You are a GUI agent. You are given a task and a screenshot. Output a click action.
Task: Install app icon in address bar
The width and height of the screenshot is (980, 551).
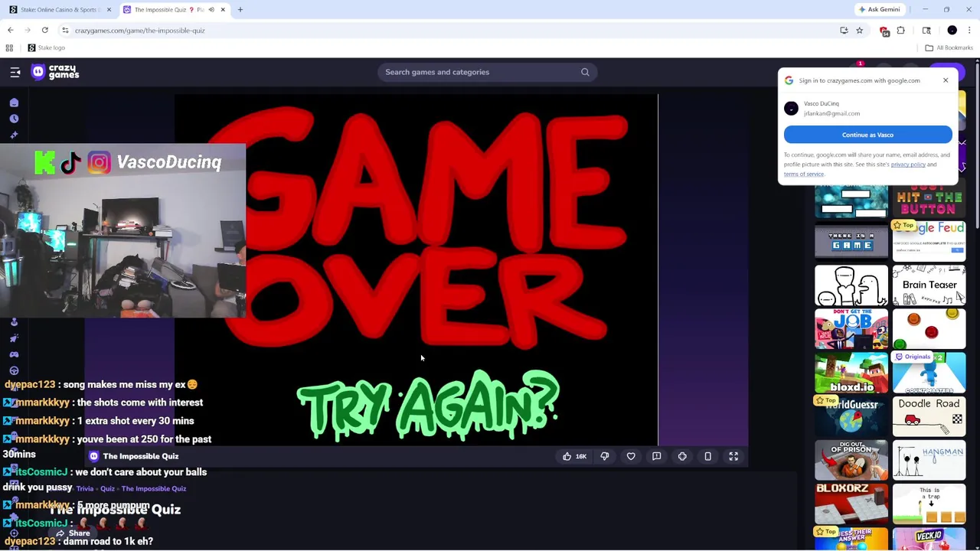coord(844,31)
